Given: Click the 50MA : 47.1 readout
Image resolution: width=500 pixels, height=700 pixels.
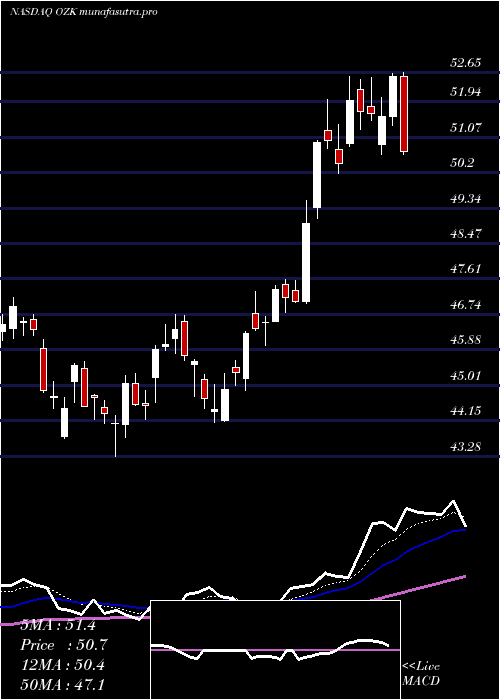Looking at the screenshot, I should pos(63,684).
